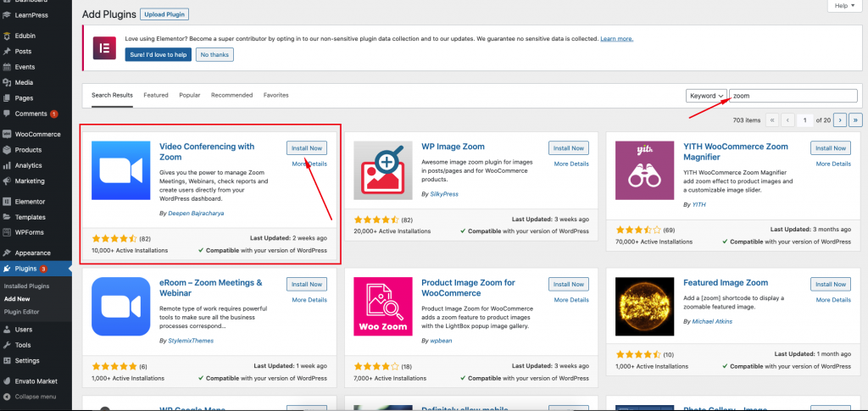Click the plugin search field containing zoom
Screen dimensions: 868x411
(793, 96)
